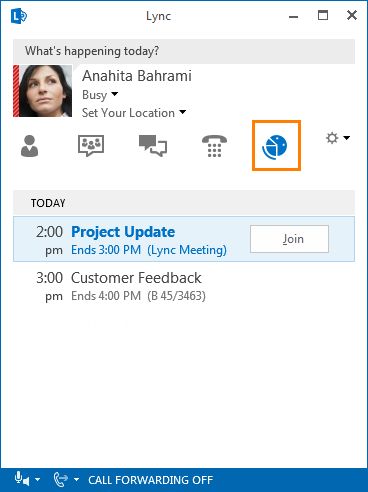Select the Meetings view icon
Viewport: 368px width, 492px height.
[x=275, y=147]
